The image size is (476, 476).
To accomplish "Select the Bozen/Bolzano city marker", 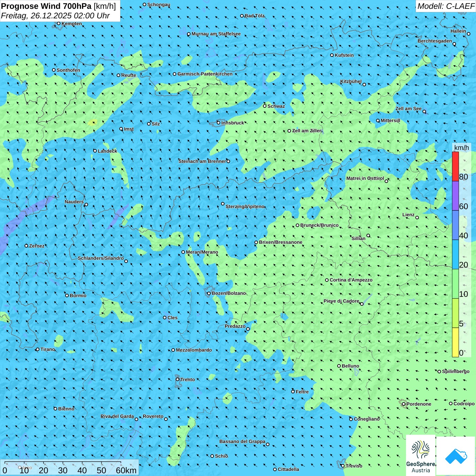I will 209,293.
